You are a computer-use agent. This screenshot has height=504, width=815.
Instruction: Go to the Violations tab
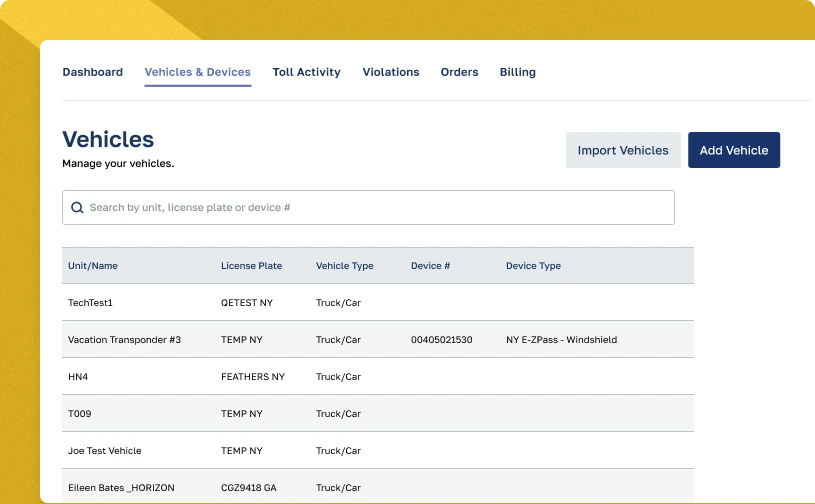[390, 72]
